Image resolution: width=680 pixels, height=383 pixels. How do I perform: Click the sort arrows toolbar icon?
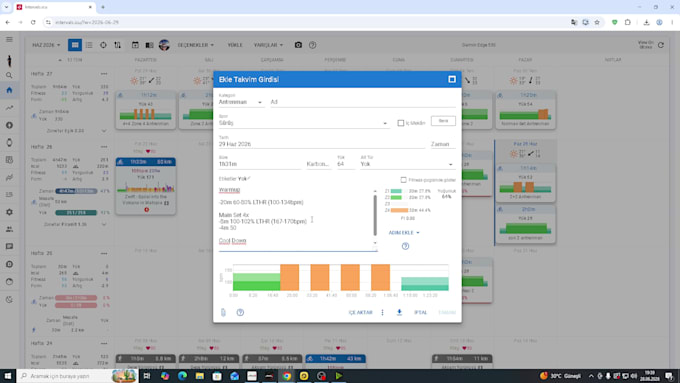[x=118, y=45]
